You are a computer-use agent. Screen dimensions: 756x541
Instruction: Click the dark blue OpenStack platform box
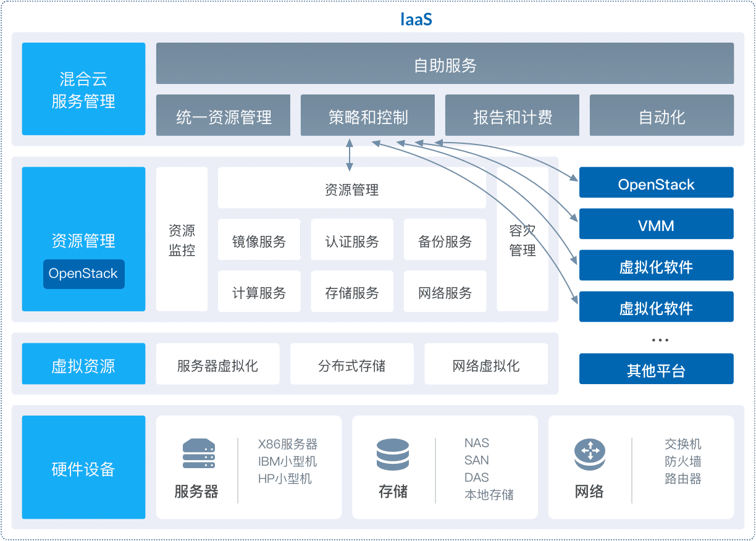(656, 183)
